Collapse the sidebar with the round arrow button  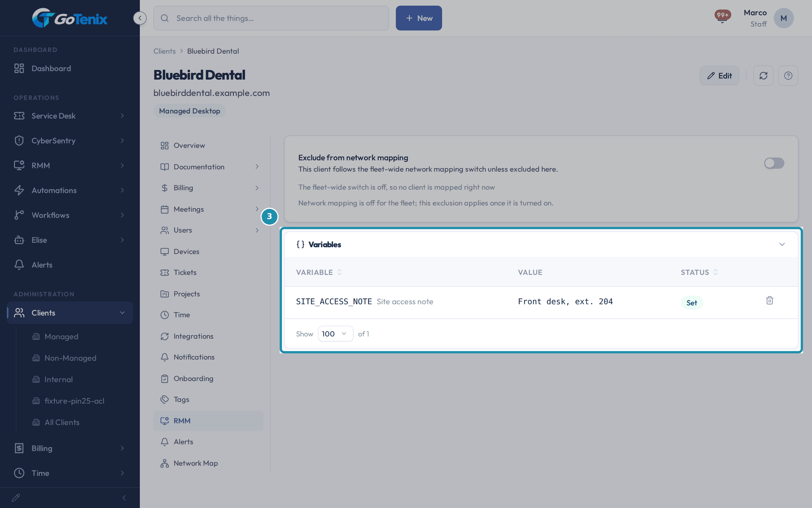point(140,18)
